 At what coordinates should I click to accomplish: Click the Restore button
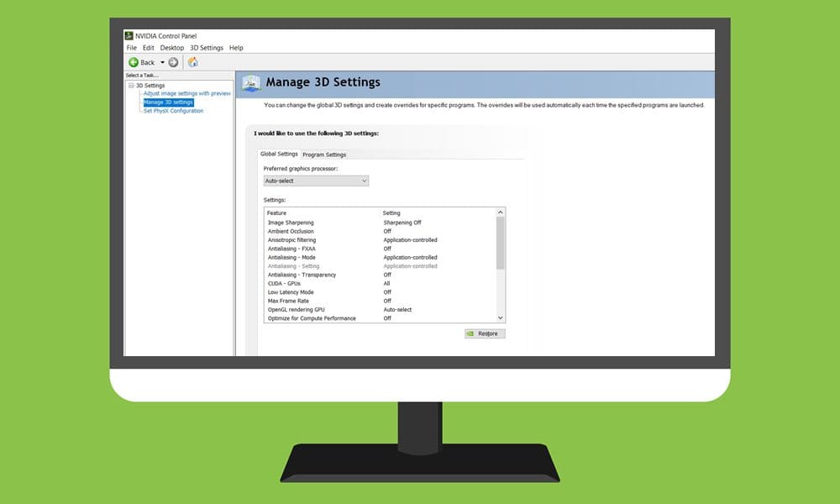click(x=485, y=333)
